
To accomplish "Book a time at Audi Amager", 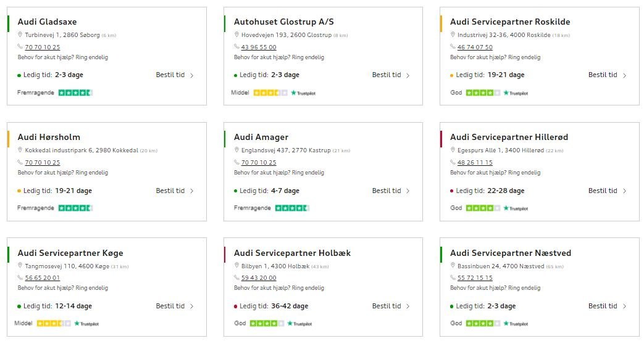I will click(391, 191).
